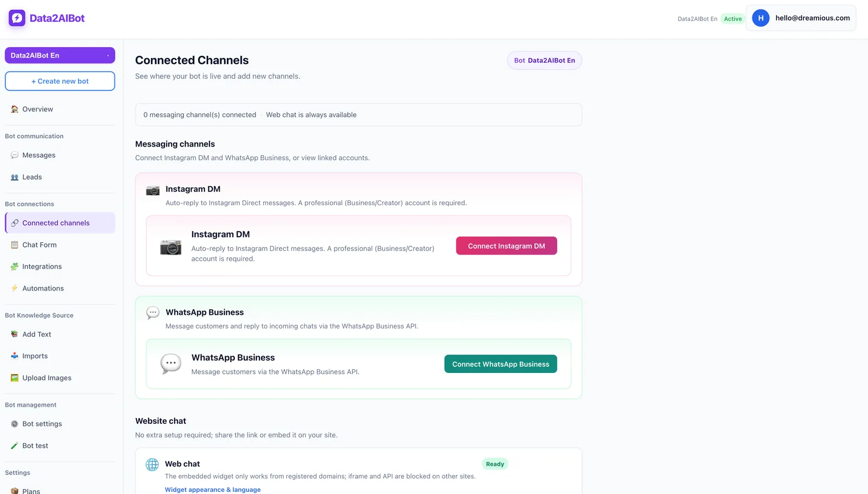Image resolution: width=868 pixels, height=494 pixels.
Task: Click the Bot Data2AIBot En pill
Action: tap(545, 60)
